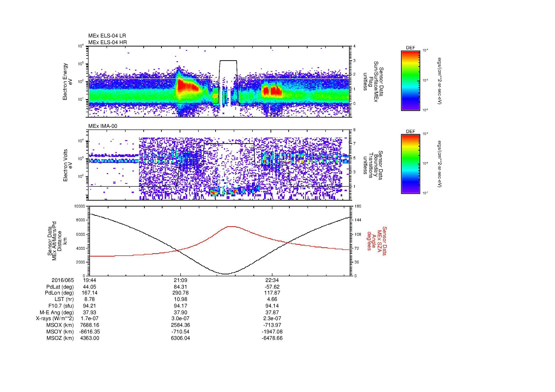Click the F10.7 value 94.21
Screen dimensions: 555x392
click(89, 306)
